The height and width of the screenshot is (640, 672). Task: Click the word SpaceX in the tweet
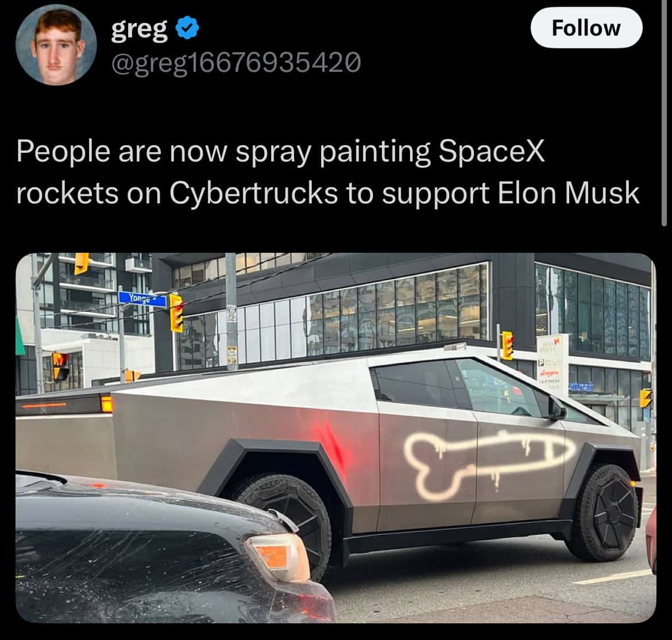[491, 151]
